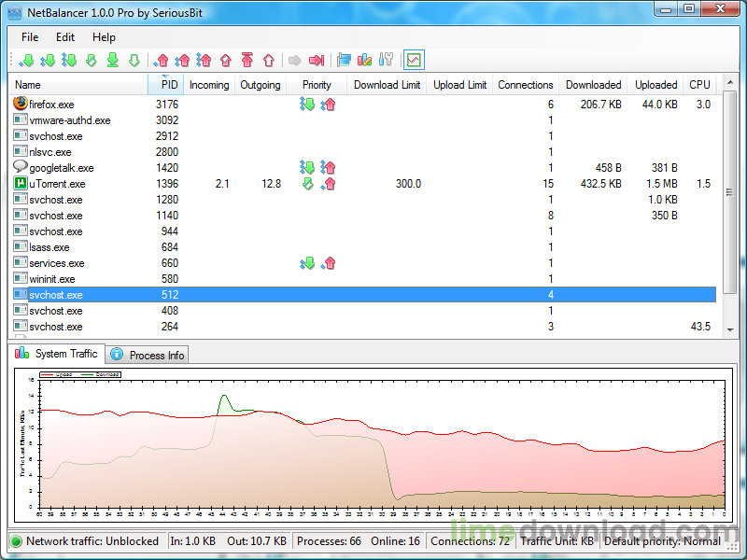Open the File menu
The width and height of the screenshot is (747, 560).
coord(30,37)
